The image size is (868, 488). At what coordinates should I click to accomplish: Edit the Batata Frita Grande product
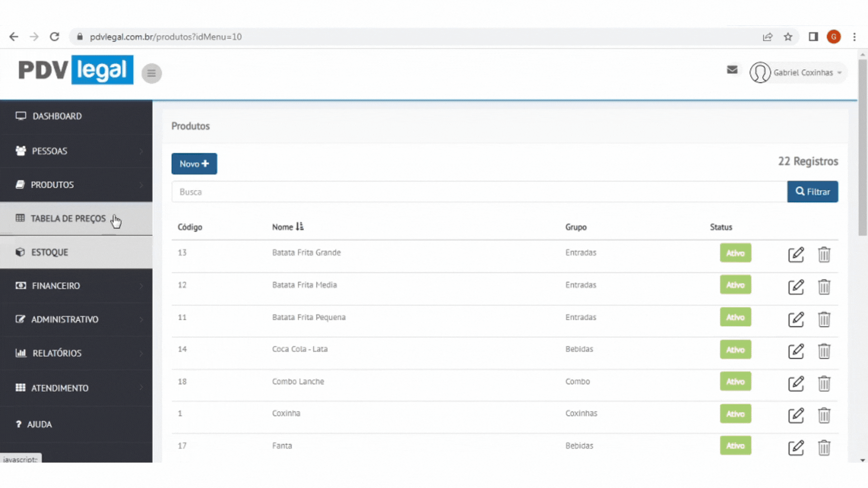[x=796, y=254]
